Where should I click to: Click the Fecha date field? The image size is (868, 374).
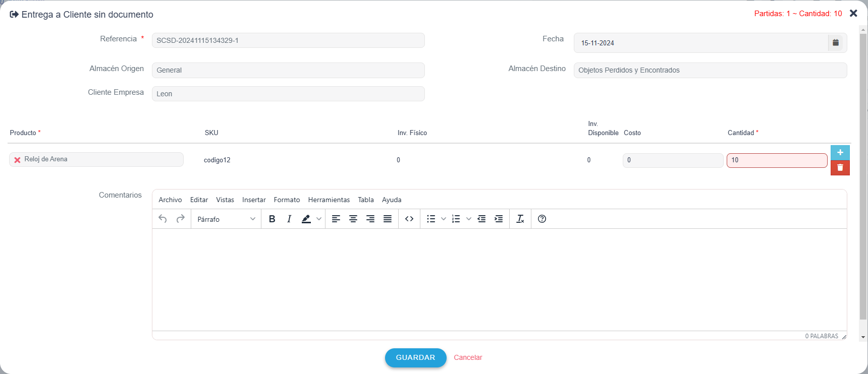(701, 43)
